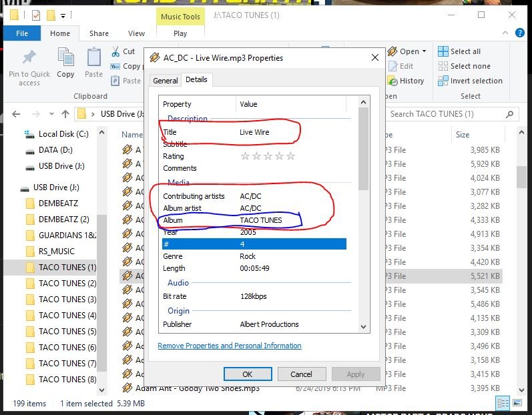The height and width of the screenshot is (415, 532).
Task: Click the Genre value Rock
Action: pyautogui.click(x=248, y=256)
